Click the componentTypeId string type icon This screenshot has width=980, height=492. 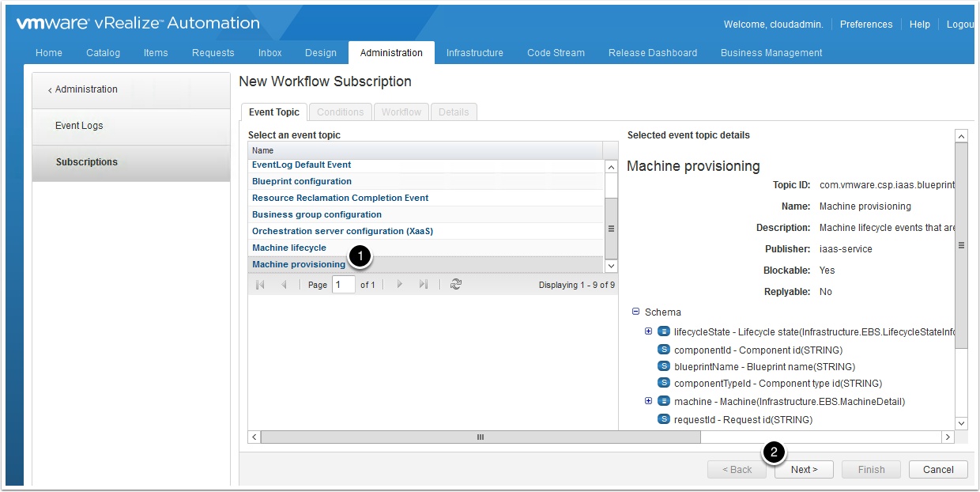pos(664,384)
